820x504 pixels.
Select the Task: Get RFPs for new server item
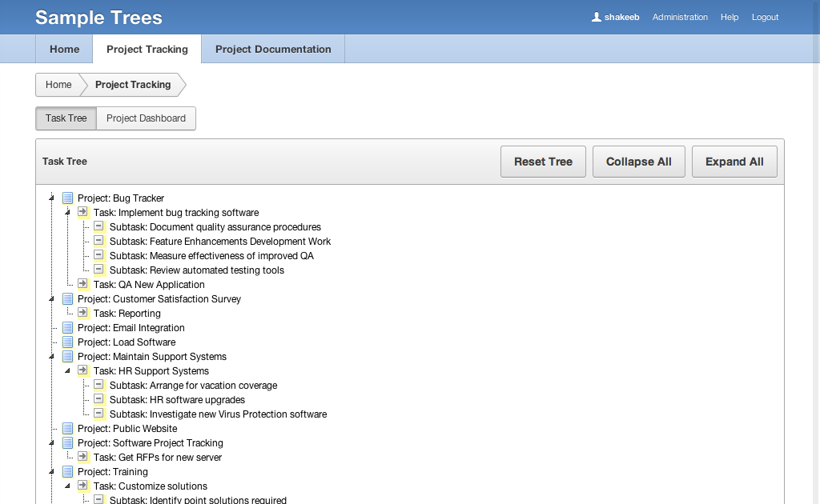pos(158,458)
